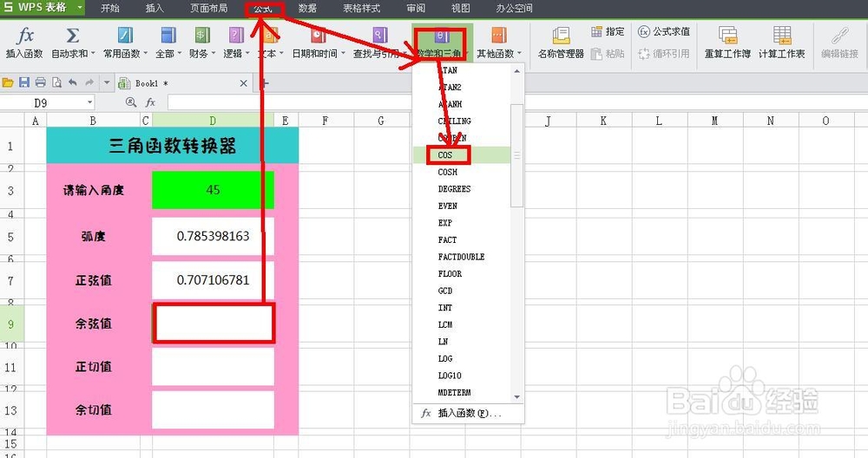Image resolution: width=868 pixels, height=458 pixels.
Task: Click row header 13
Action: (x=11, y=410)
